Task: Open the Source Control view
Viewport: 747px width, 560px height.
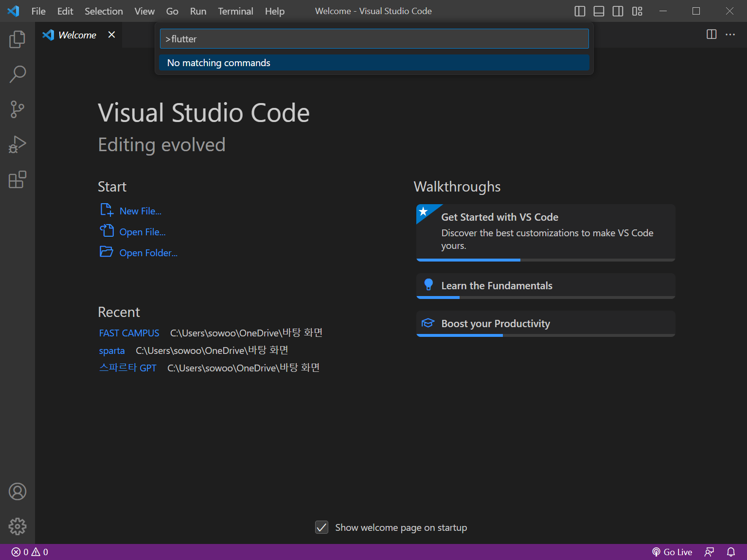Action: [x=18, y=109]
